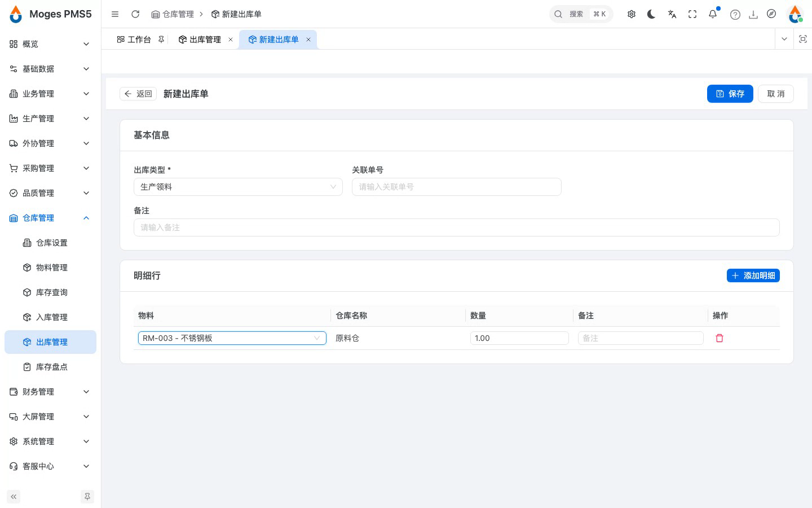Collapse sidebar with double-chevron icon
Screen dimensions: 812x508
point(14,497)
